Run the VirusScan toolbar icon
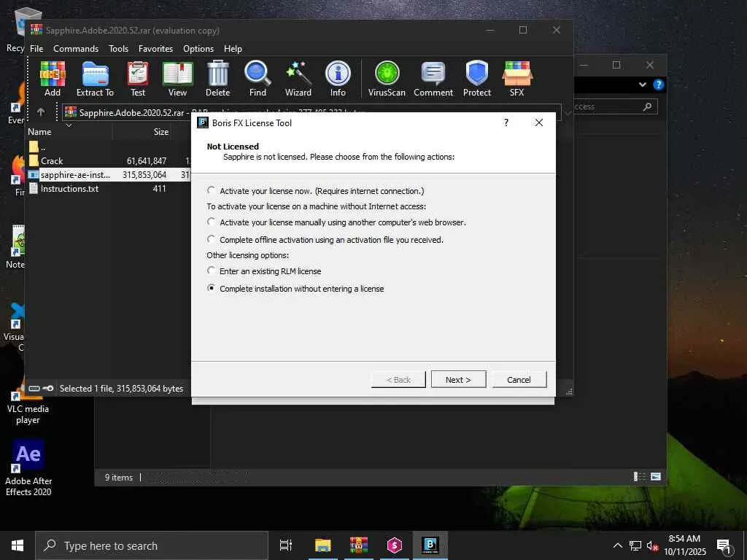 (x=387, y=79)
